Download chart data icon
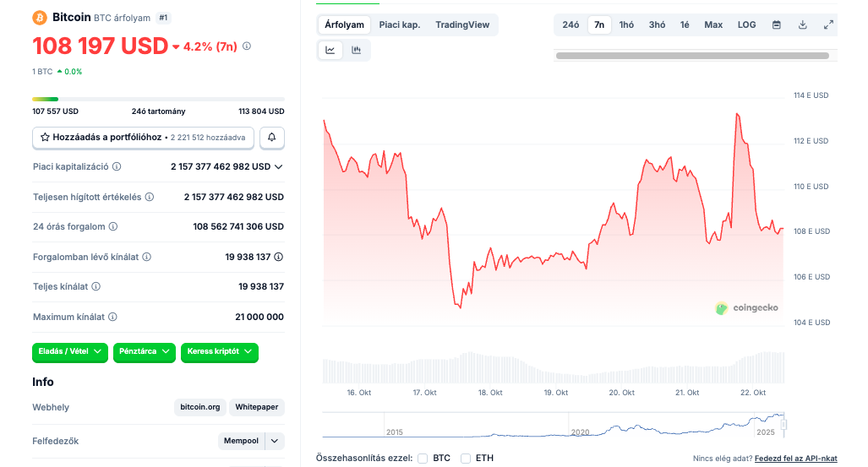 [802, 25]
